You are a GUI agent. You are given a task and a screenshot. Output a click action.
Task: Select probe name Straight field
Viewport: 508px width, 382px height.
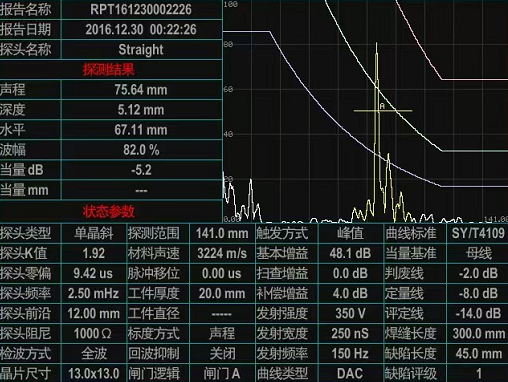[x=141, y=50]
